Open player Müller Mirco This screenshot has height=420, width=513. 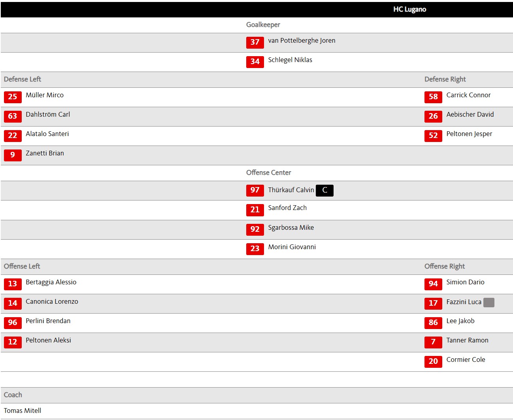click(45, 95)
